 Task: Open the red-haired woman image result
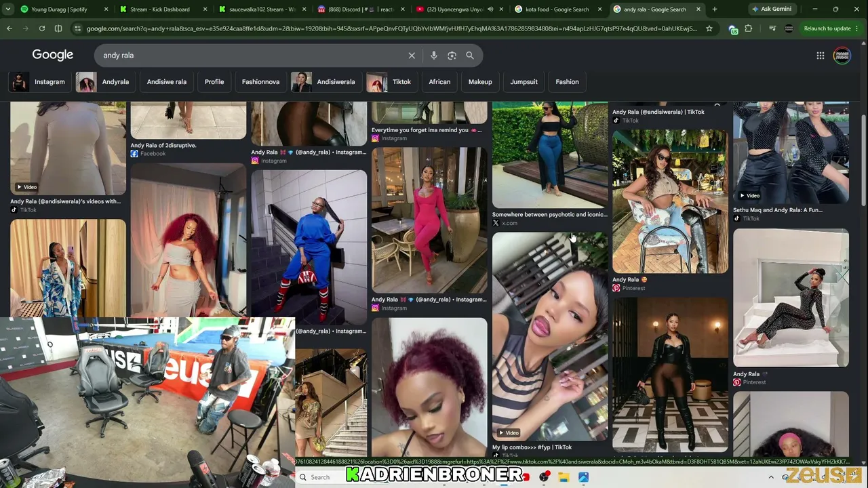[189, 241]
